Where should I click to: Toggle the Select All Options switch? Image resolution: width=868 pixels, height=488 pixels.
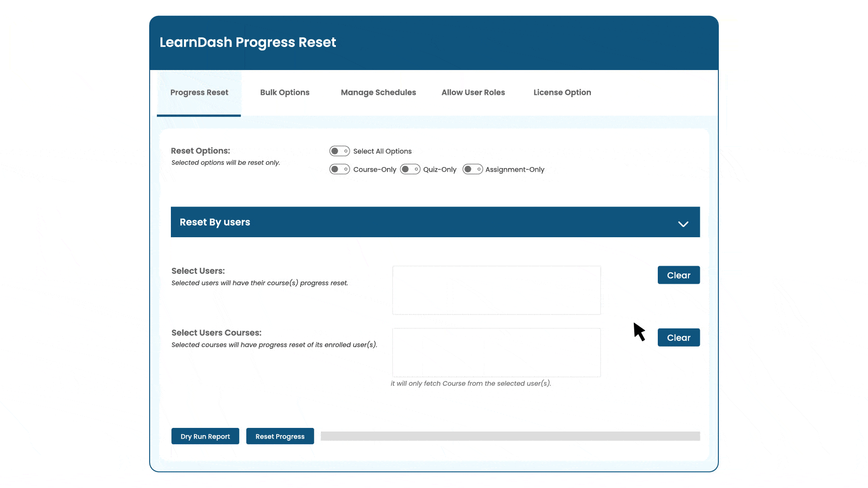[x=339, y=151]
